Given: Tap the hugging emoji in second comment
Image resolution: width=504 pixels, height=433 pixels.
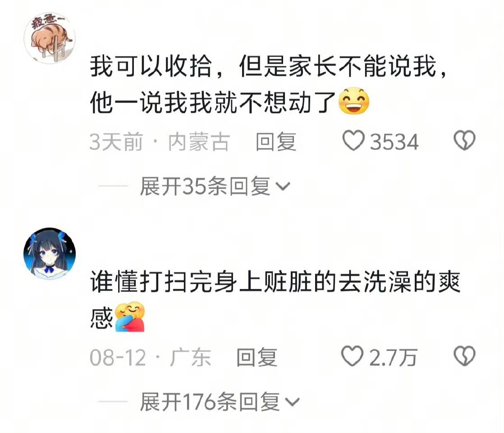Looking at the screenshot, I should click(x=130, y=317).
